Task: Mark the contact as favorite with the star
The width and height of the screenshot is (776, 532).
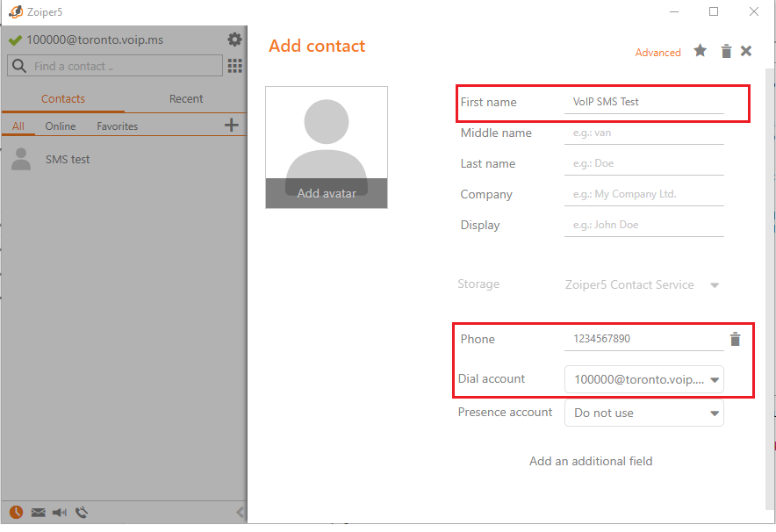Action: click(700, 52)
